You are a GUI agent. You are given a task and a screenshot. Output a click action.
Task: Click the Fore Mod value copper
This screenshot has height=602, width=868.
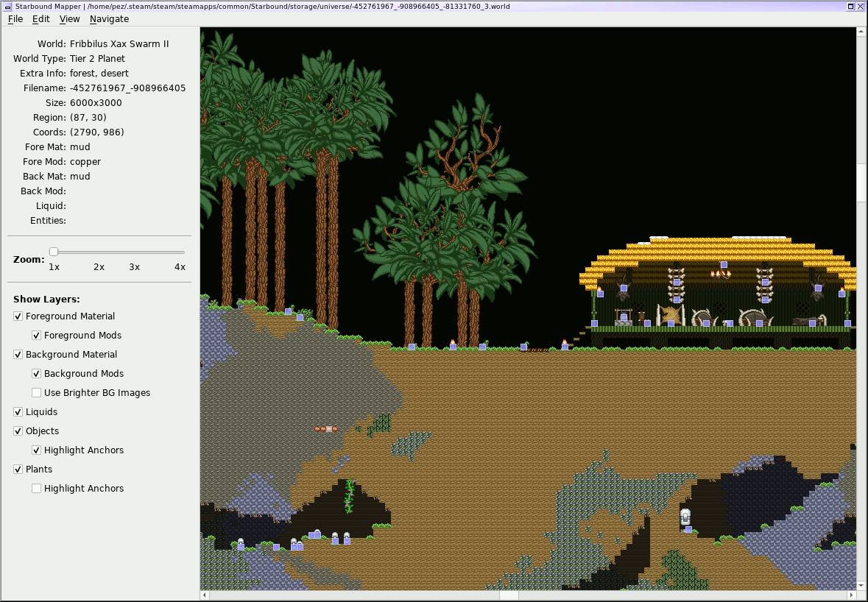tap(85, 162)
